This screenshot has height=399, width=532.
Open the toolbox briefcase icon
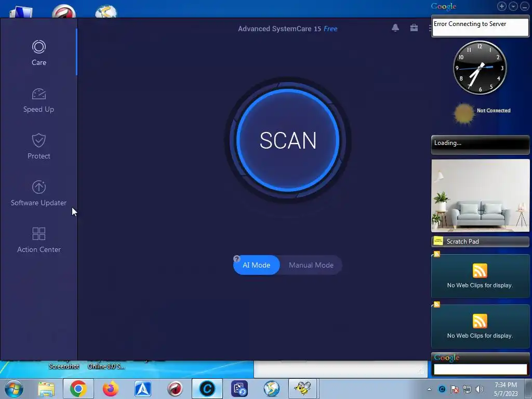click(414, 28)
